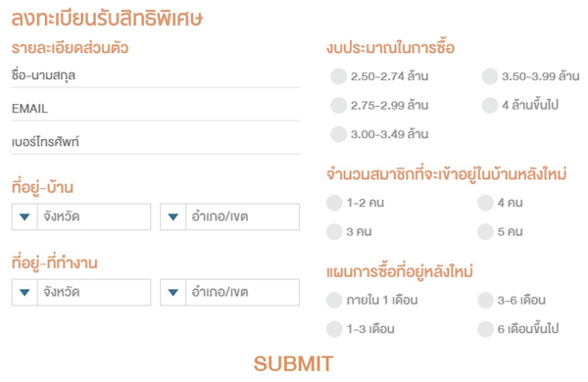This screenshot has height=382, width=588.
Task: Open home address จังหวัด dropdown
Action: click(x=81, y=216)
